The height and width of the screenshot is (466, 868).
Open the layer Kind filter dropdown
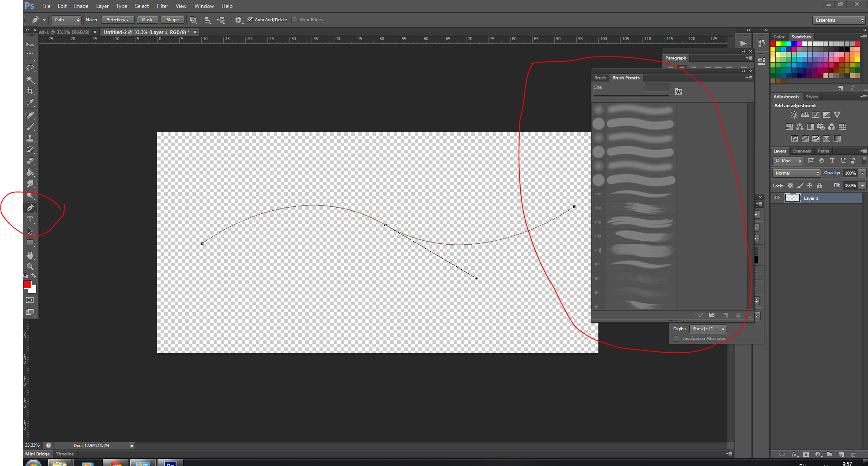pos(788,161)
